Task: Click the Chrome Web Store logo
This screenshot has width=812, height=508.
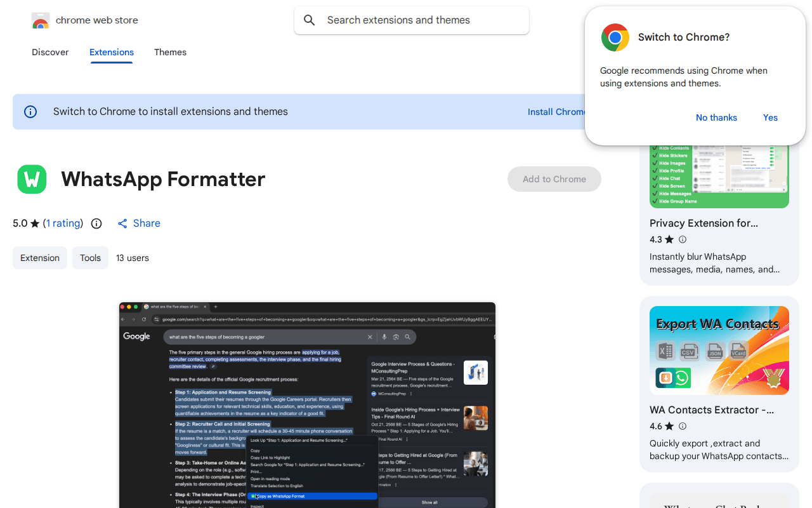Action: coord(41,20)
